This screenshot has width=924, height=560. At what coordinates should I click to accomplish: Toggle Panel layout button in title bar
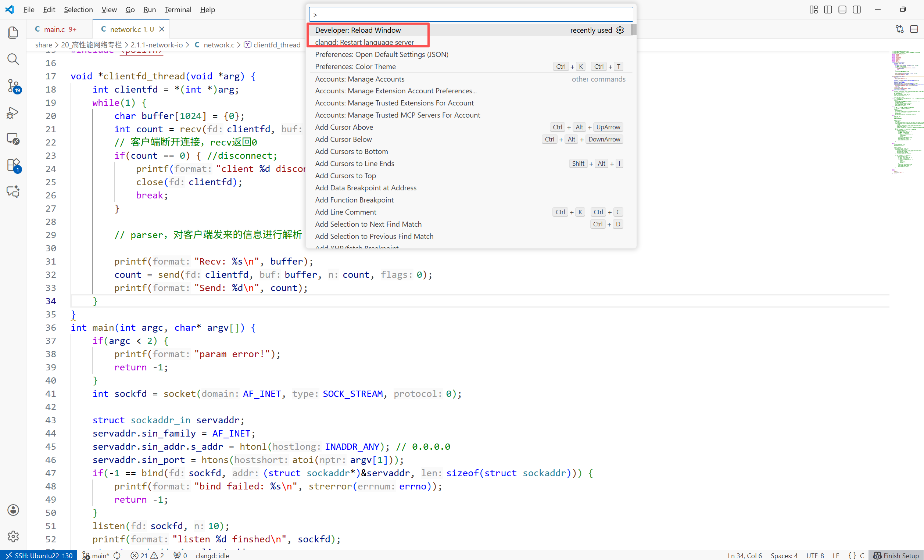[x=842, y=10]
